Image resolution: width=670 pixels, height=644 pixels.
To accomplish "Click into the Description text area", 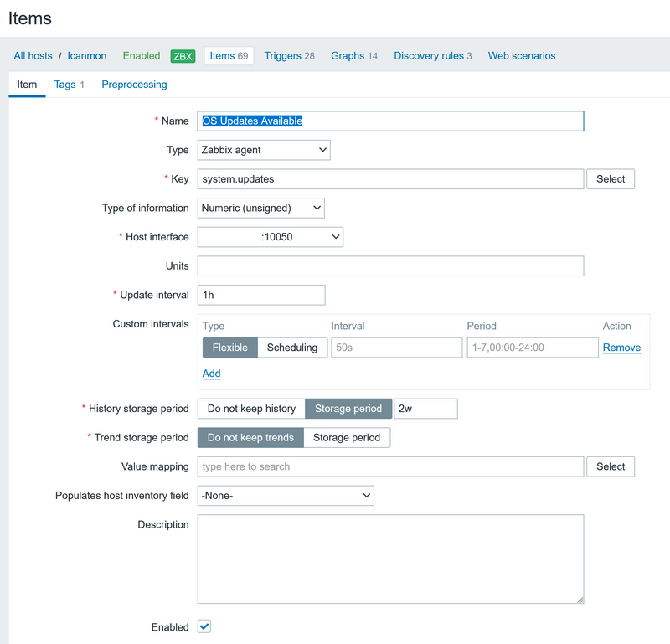I will pyautogui.click(x=390, y=559).
